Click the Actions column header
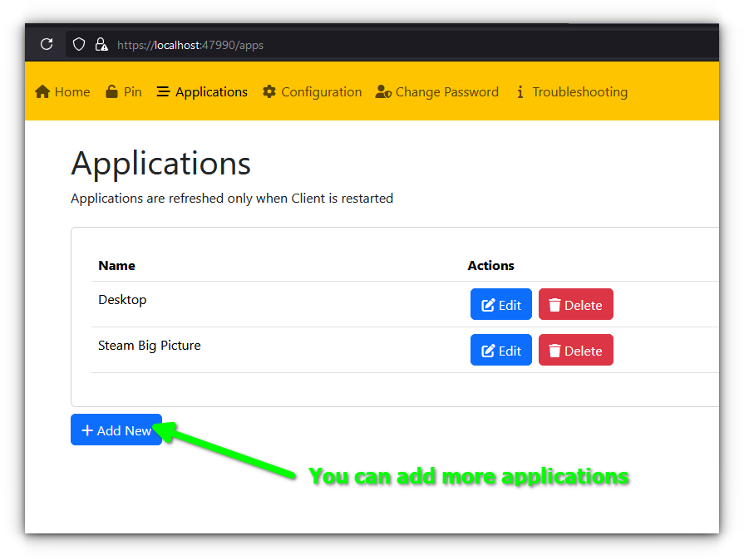Viewport: 744px width, 560px height. point(490,266)
